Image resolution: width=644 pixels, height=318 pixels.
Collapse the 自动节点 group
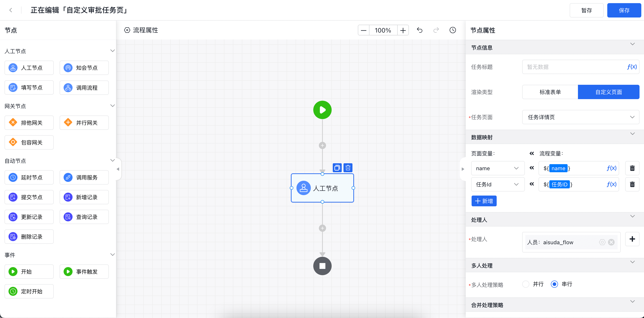pos(112,161)
